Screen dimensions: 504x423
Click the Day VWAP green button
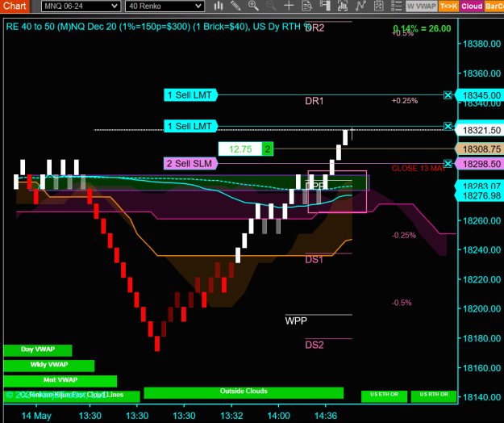[38, 350]
